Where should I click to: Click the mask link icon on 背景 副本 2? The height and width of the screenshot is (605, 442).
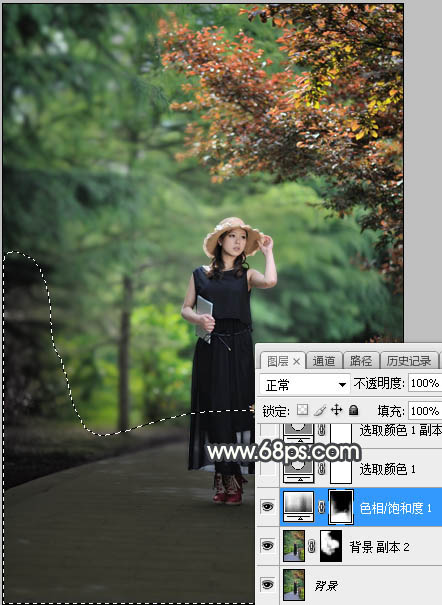[x=312, y=546]
